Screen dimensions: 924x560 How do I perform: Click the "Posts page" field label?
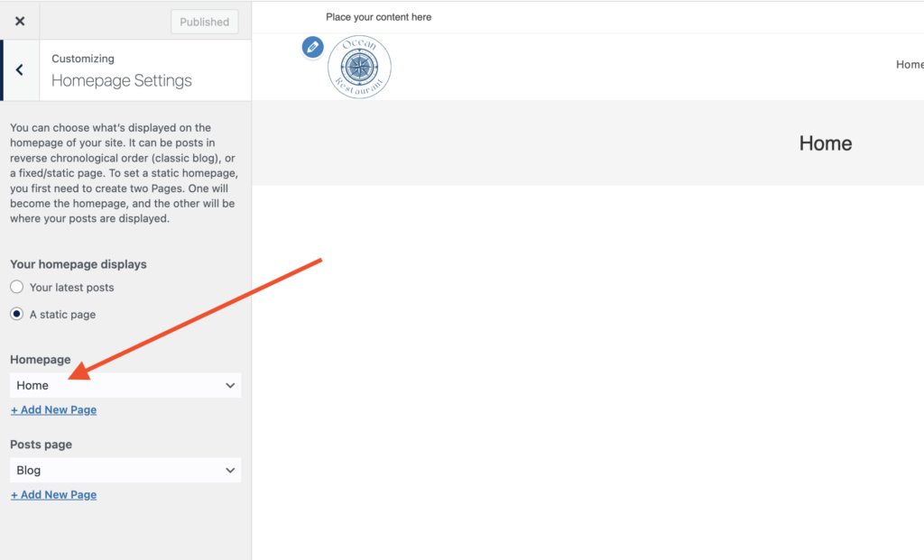pos(41,445)
